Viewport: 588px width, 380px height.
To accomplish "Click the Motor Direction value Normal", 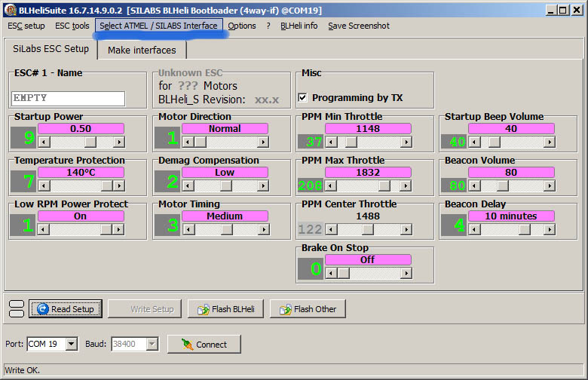I will [225, 129].
